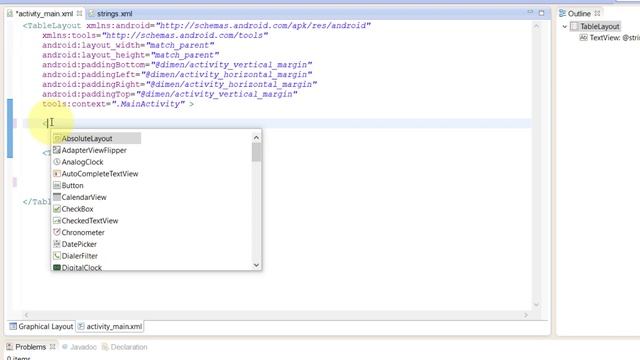Click the opening TableLayout tag
This screenshot has width=640, height=360.
click(x=52, y=26)
